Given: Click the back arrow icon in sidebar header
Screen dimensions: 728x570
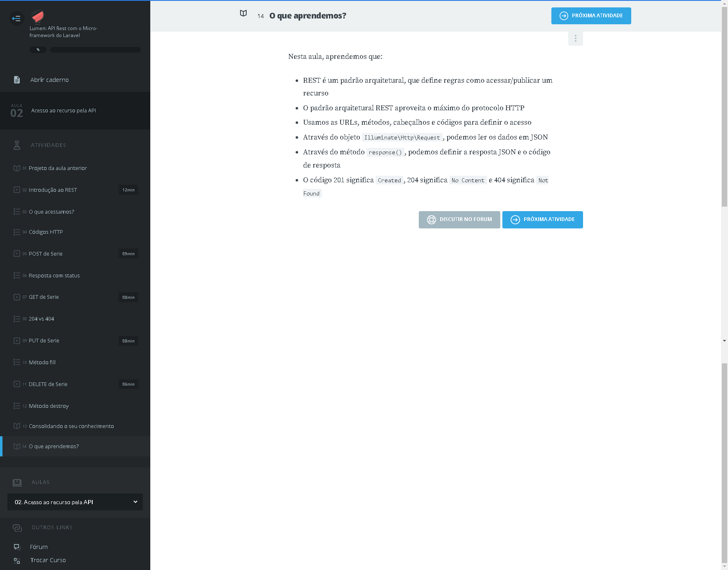Looking at the screenshot, I should point(16,19).
